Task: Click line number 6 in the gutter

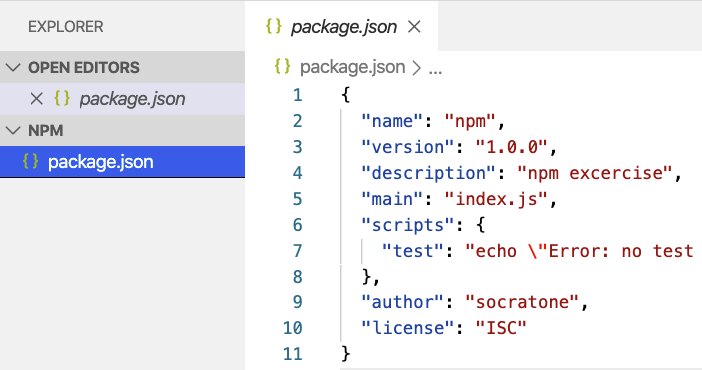Action: pos(298,225)
